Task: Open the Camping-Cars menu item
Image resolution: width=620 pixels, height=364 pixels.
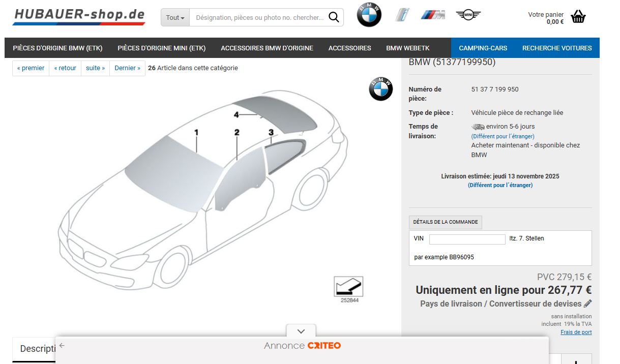Action: coord(483,48)
